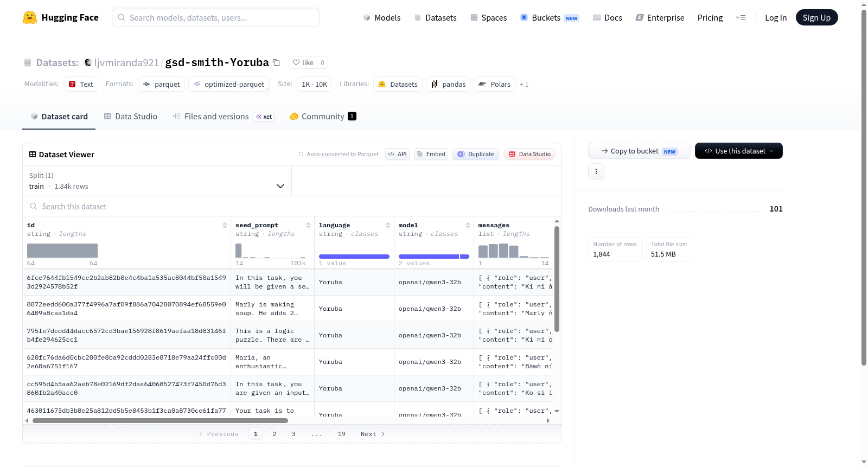This screenshot has width=868, height=467.
Task: Click the id column length histogram bar
Action: [62, 251]
